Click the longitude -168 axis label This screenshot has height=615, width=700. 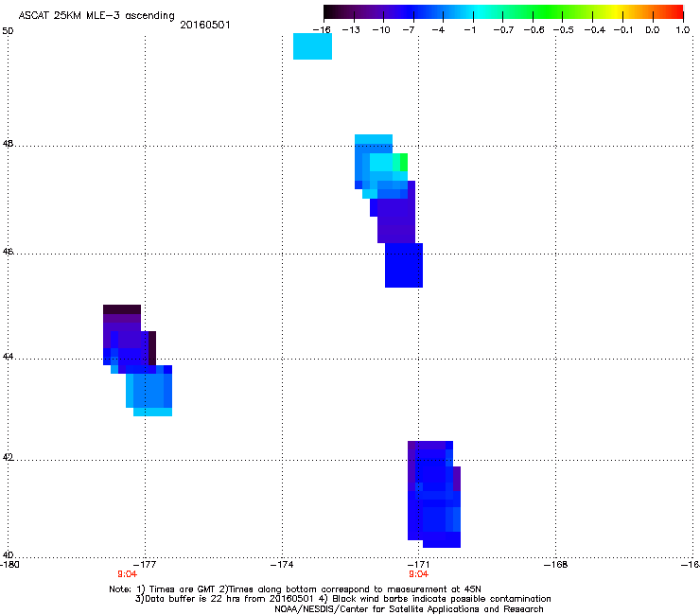pos(556,565)
